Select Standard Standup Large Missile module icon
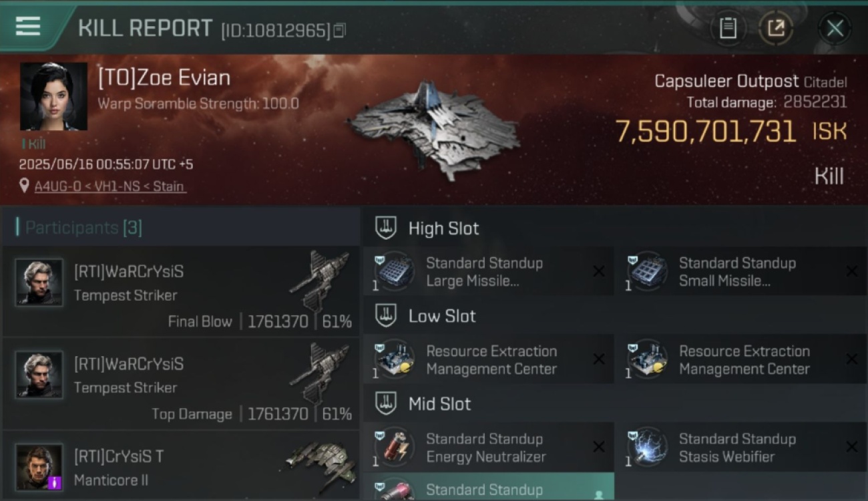 coord(393,271)
